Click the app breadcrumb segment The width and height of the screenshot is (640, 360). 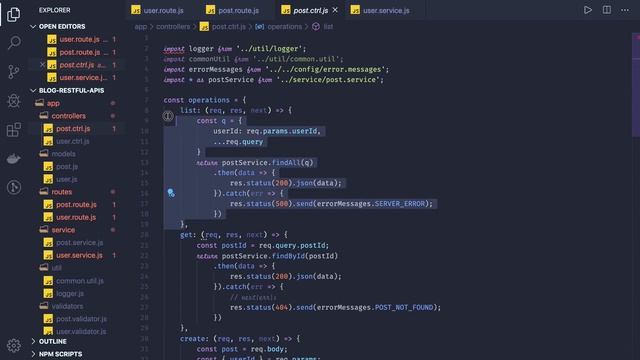click(x=140, y=27)
